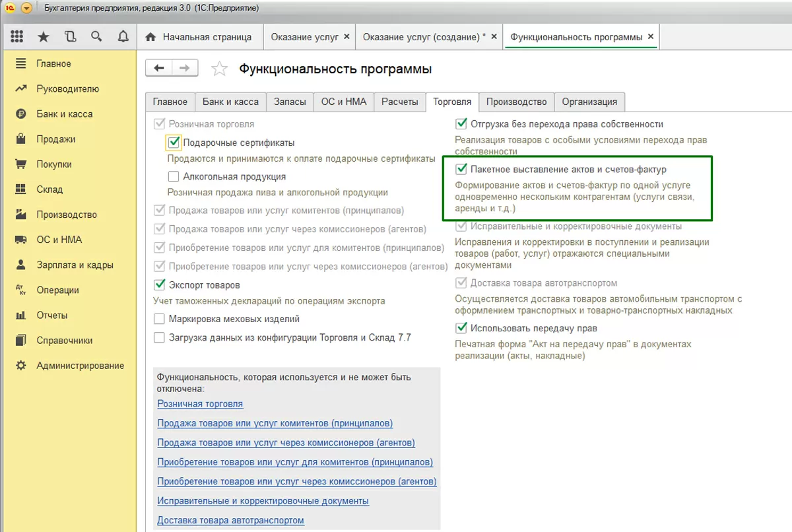Open the Администрирование section in the sidebar
Image resolution: width=792 pixels, height=532 pixels.
pyautogui.click(x=80, y=366)
